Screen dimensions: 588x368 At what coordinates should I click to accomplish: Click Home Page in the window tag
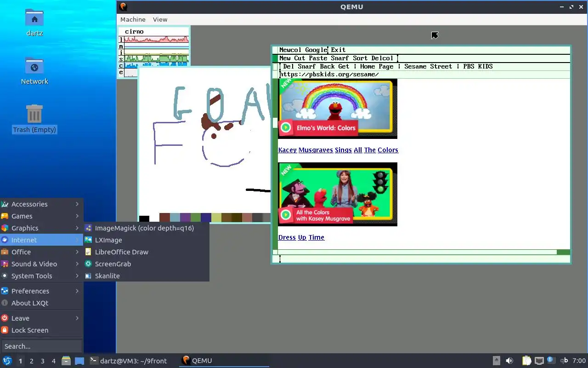pos(377,66)
